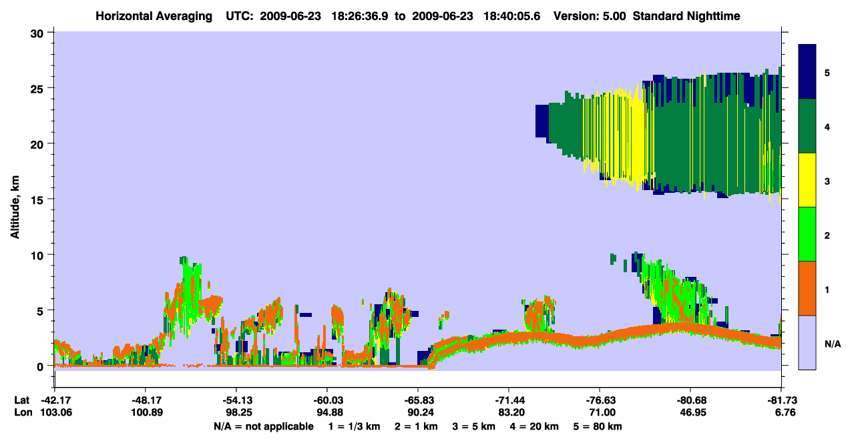Click the y-axis tick label 10

[x=38, y=255]
